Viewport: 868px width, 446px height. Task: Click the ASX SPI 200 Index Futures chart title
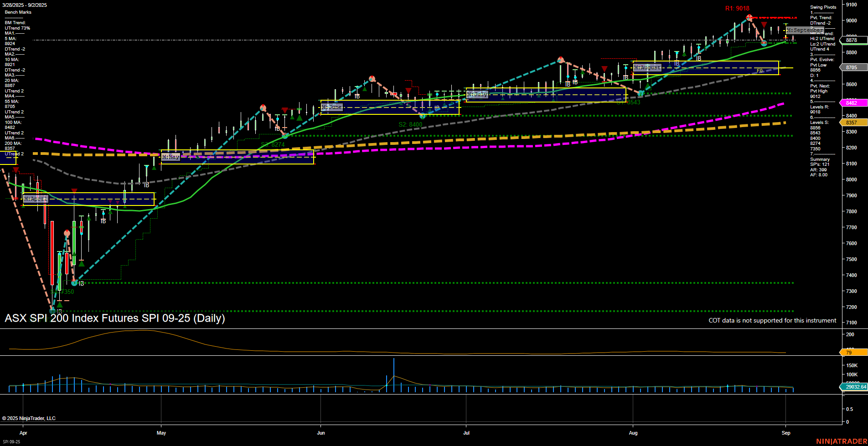[114, 319]
